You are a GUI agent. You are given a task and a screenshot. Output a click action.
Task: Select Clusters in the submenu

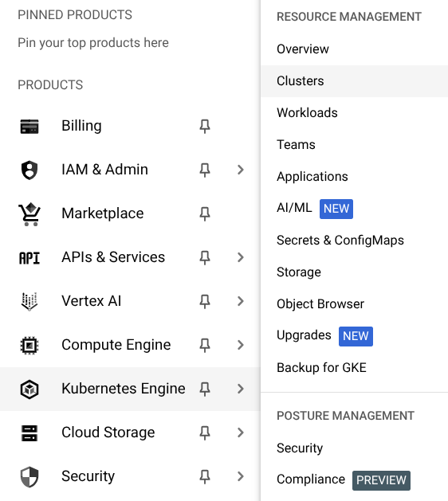[x=354, y=81]
